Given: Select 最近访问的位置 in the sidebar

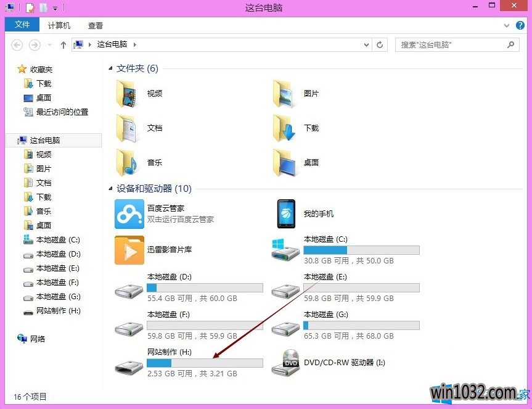Looking at the screenshot, I should coord(62,112).
